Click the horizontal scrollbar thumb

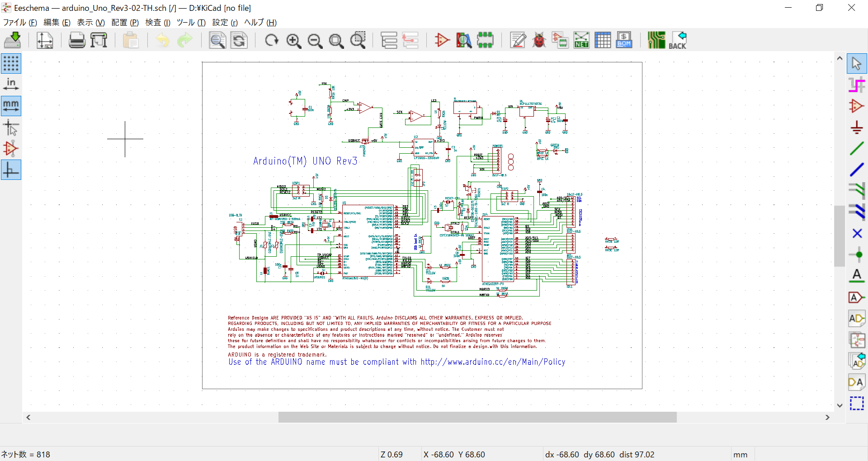tap(477, 417)
